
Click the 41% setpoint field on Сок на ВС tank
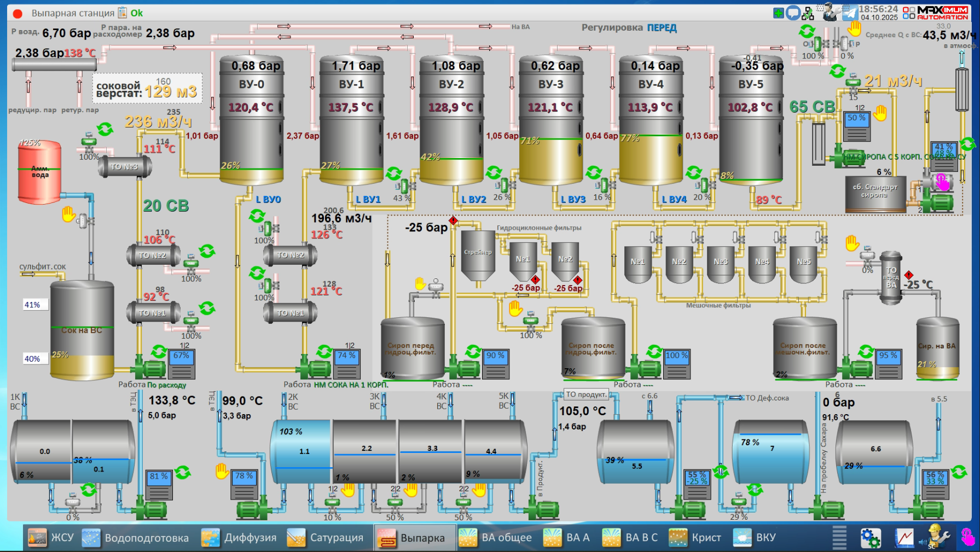(33, 305)
